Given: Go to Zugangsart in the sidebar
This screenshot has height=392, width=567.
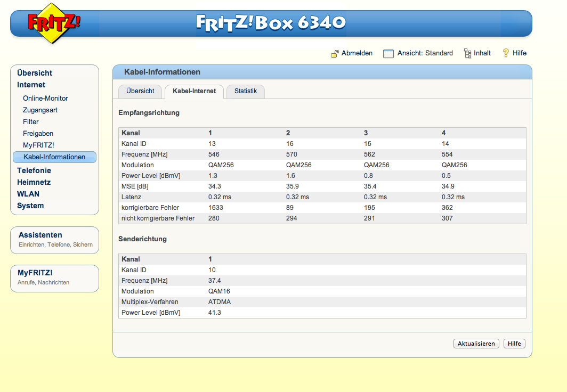Looking at the screenshot, I should (40, 110).
